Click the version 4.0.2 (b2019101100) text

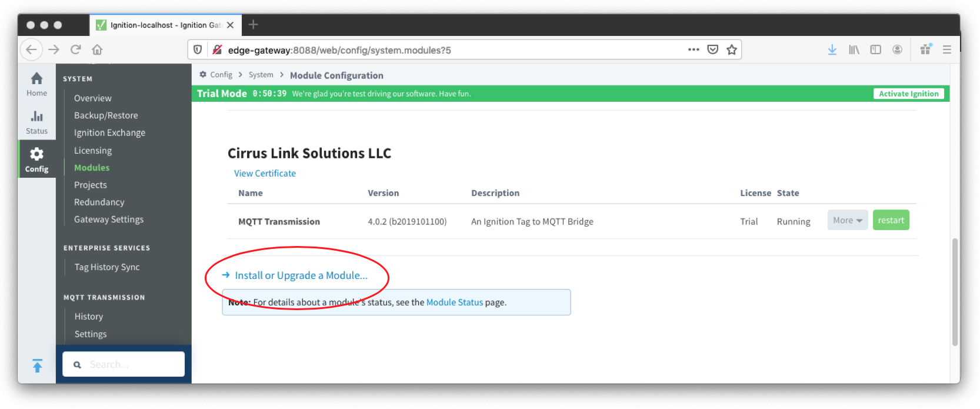click(x=407, y=222)
